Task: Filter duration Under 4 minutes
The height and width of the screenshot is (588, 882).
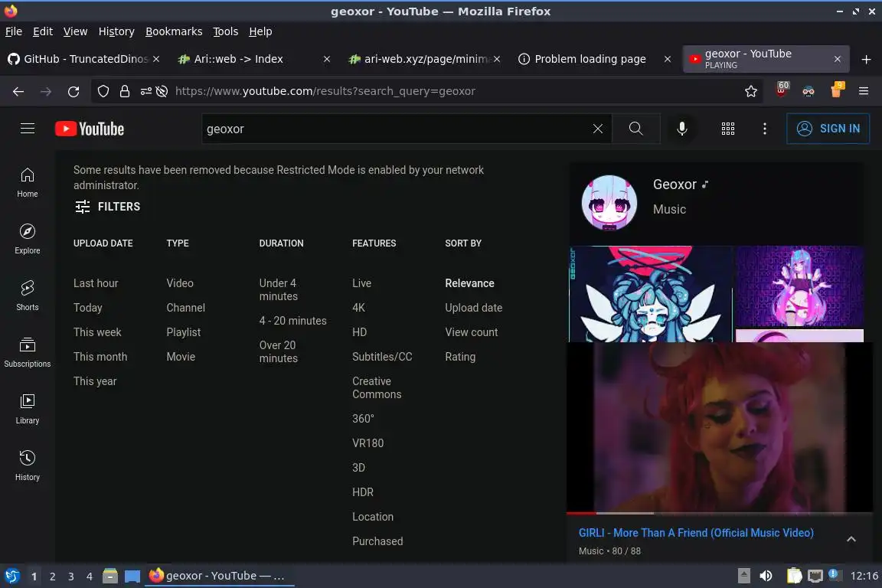Action: pyautogui.click(x=279, y=289)
